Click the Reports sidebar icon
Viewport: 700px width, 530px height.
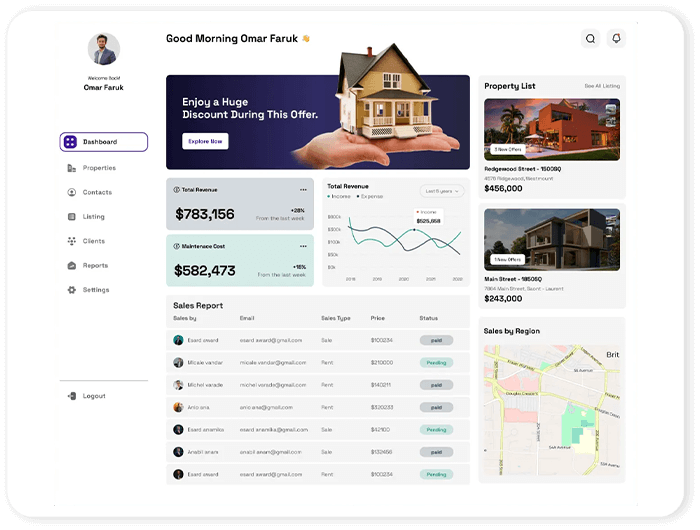pos(71,266)
